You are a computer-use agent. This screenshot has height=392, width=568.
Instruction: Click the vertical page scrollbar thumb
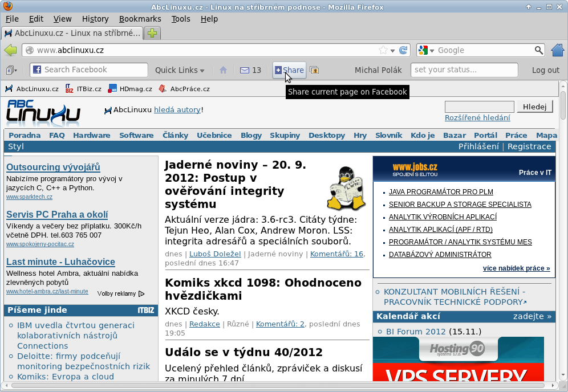563,105
